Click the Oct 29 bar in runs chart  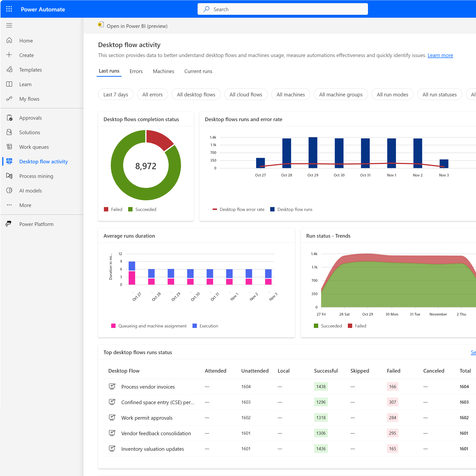313,152
